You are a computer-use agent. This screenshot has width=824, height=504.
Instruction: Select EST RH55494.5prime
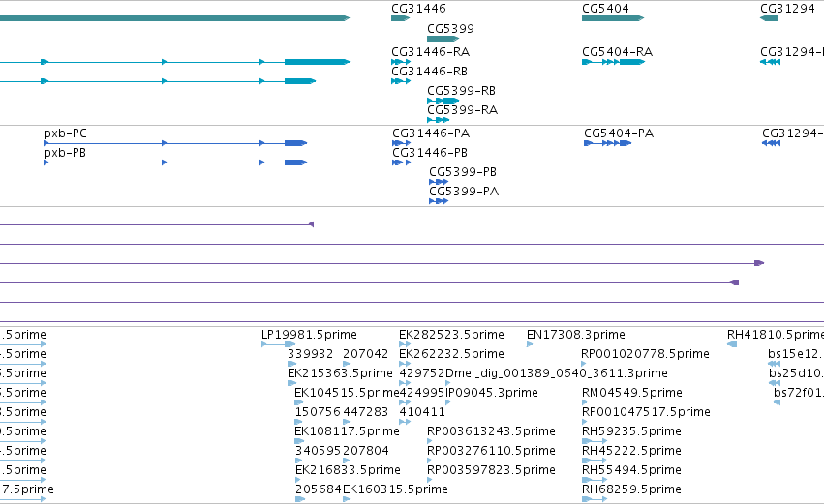click(x=631, y=470)
